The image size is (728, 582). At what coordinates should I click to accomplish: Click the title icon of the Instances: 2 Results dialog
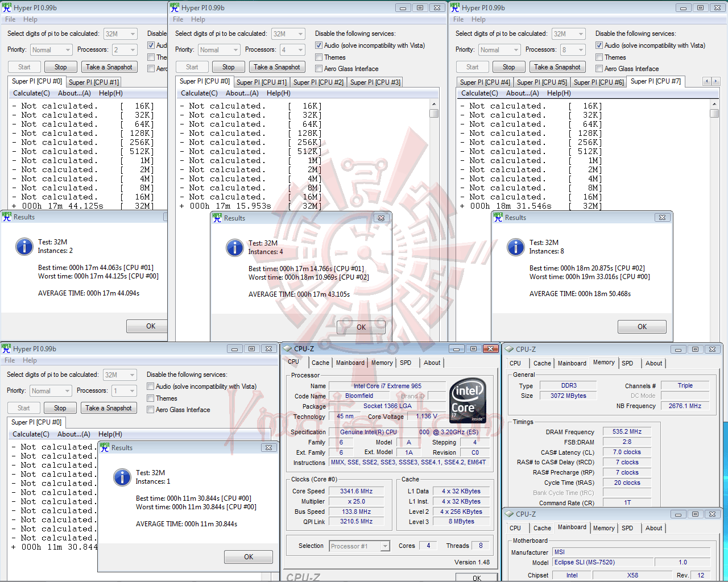tap(7, 217)
